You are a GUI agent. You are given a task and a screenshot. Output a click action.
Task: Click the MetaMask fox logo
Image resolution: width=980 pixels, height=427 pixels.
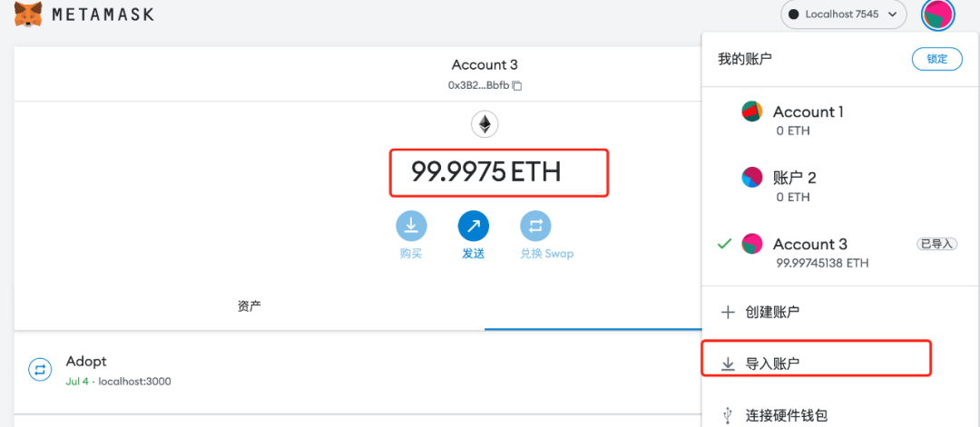click(29, 15)
